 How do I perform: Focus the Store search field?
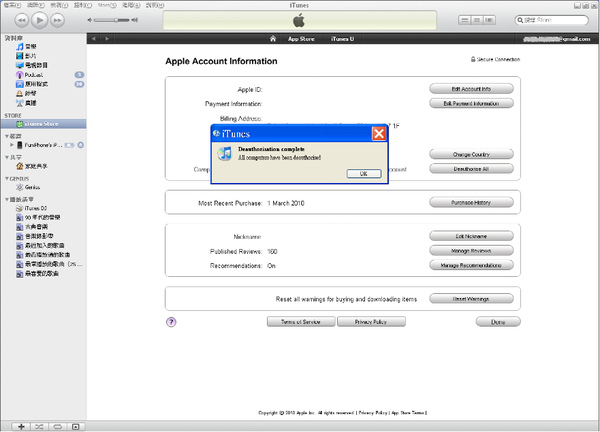551,20
